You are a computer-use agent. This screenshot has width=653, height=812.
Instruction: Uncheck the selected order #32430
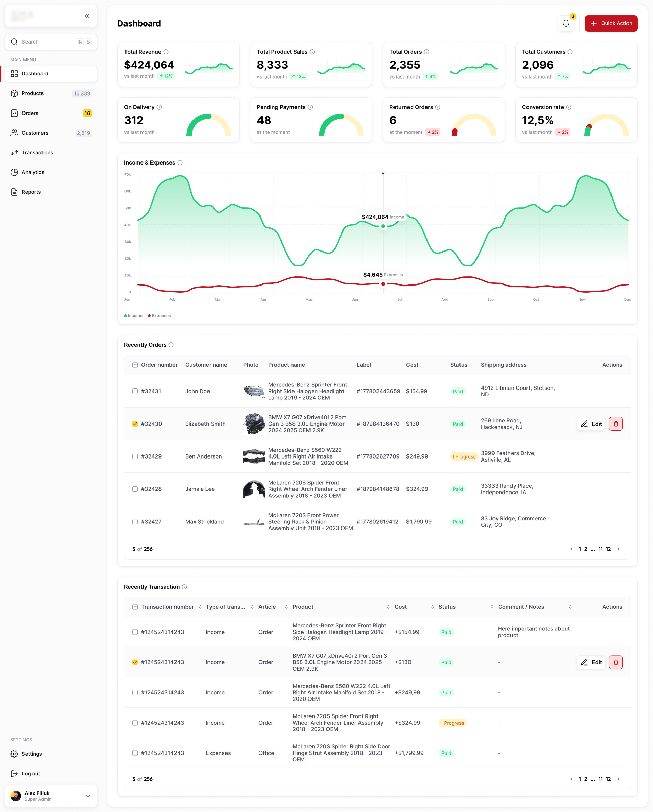135,424
